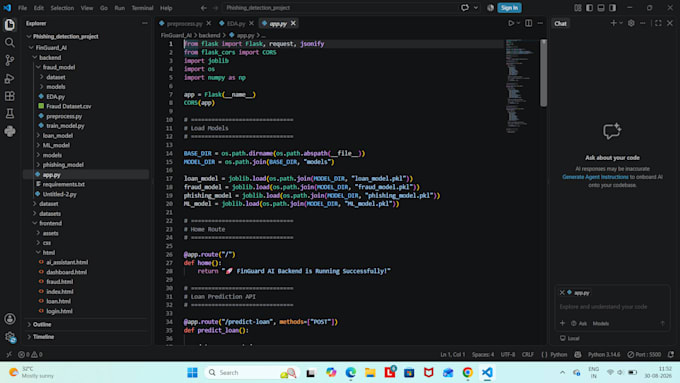
Task: Open the Ask mode dropdown in chat
Action: (x=579, y=324)
